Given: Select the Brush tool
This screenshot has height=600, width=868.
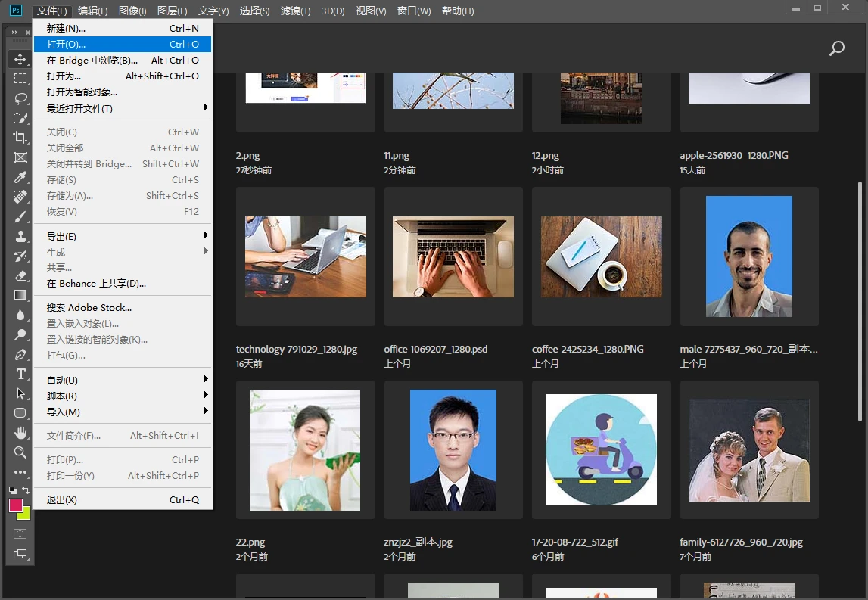Looking at the screenshot, I should pos(20,216).
